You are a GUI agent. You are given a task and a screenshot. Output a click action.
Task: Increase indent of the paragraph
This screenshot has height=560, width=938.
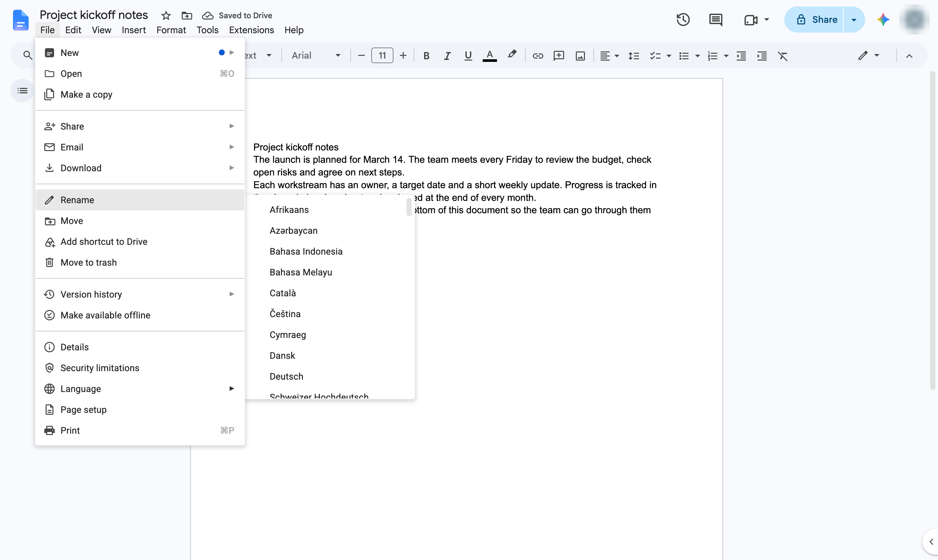[762, 56]
